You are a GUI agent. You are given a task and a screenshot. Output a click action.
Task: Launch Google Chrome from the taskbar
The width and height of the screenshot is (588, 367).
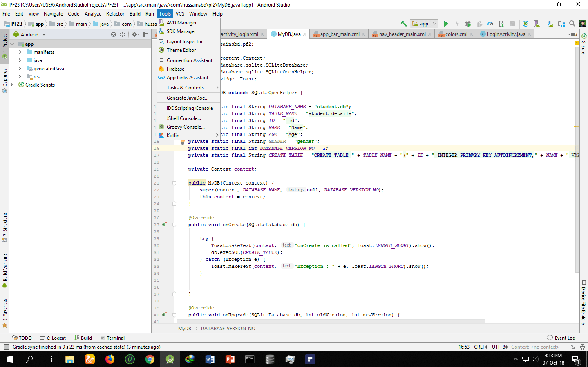(150, 359)
